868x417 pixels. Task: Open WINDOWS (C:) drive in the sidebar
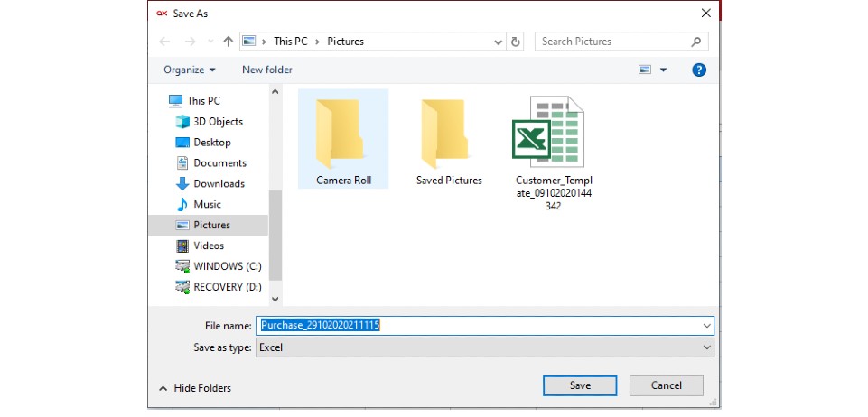[218, 266]
